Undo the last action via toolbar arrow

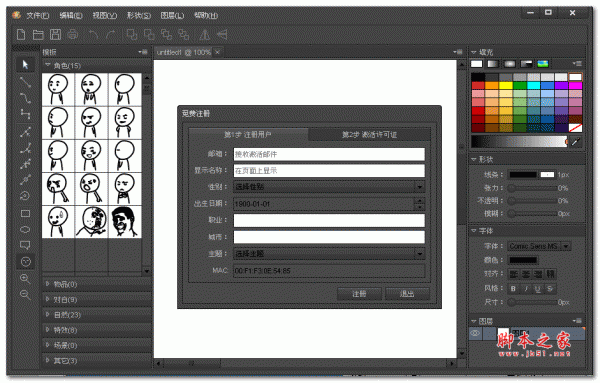coord(93,35)
